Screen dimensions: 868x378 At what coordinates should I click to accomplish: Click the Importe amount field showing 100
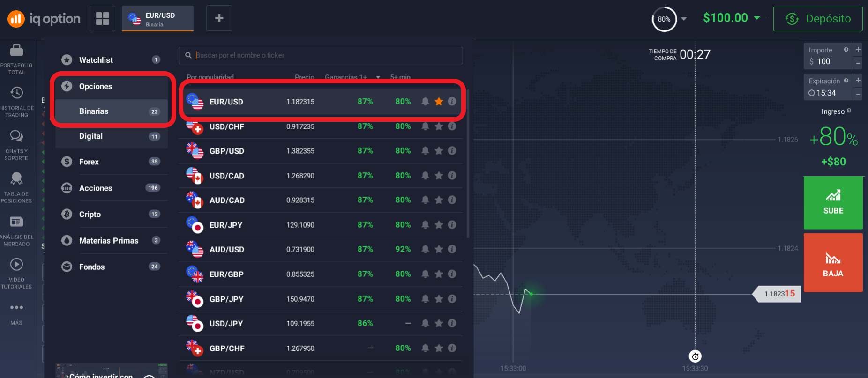click(829, 56)
